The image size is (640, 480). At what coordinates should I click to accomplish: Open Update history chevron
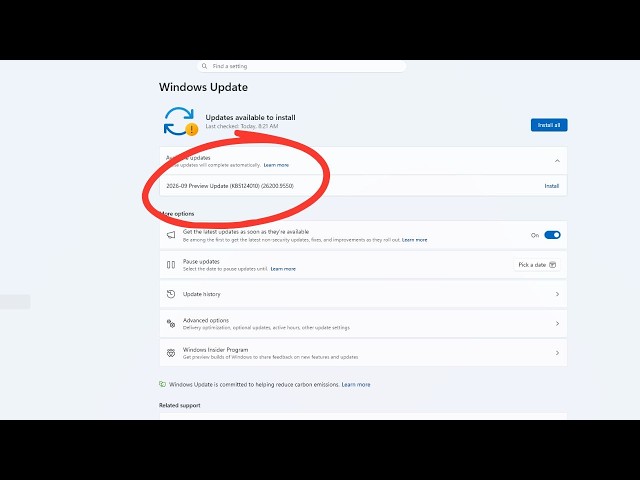(x=557, y=294)
